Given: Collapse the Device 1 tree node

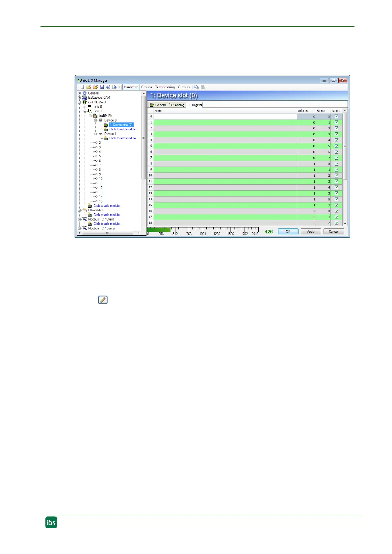Looking at the screenshot, I should [x=95, y=134].
